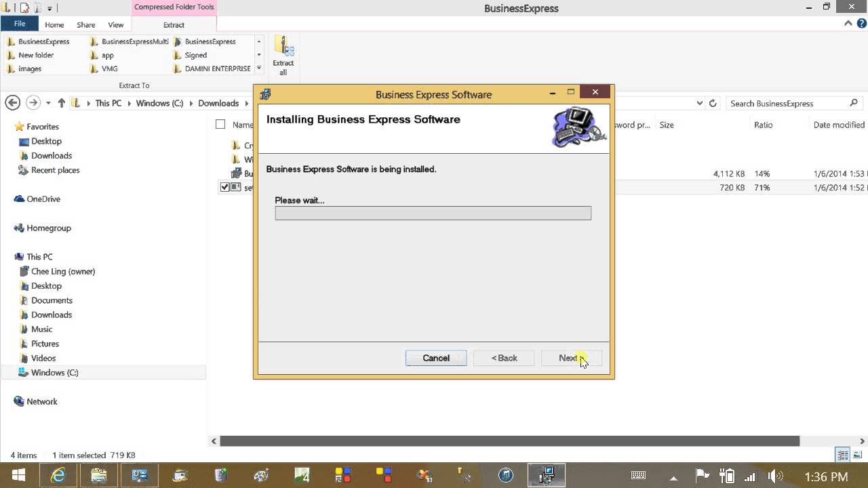The image size is (868, 488).
Task: Click the horizontal scrollbar in Explorer
Action: click(x=509, y=441)
